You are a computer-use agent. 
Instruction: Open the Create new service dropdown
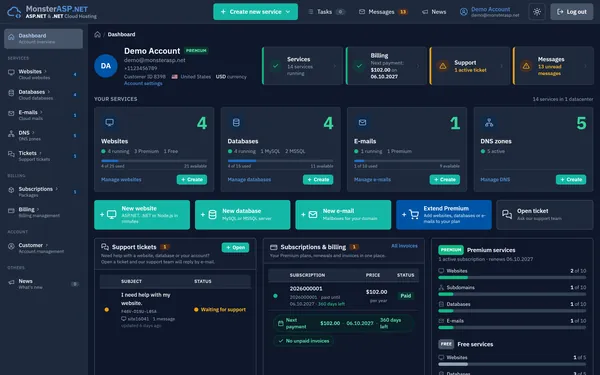click(255, 12)
